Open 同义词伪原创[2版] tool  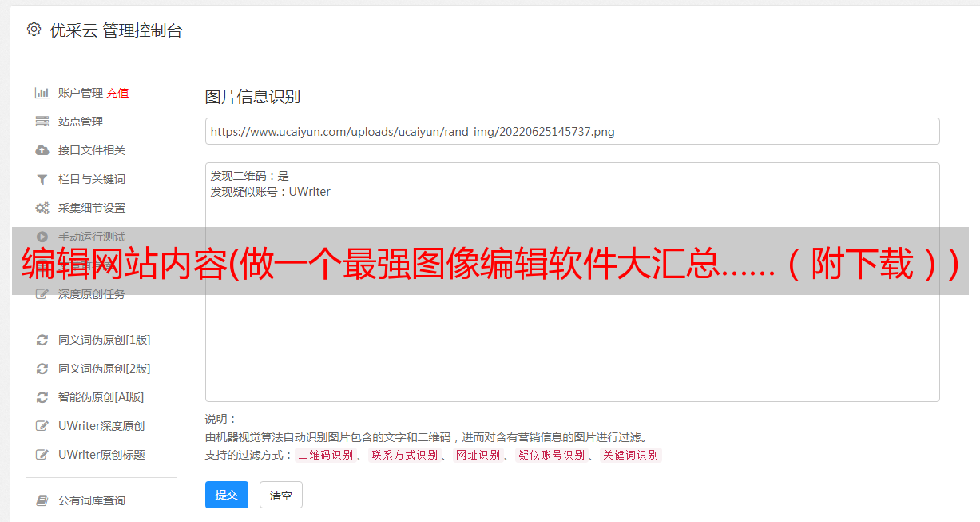(105, 369)
